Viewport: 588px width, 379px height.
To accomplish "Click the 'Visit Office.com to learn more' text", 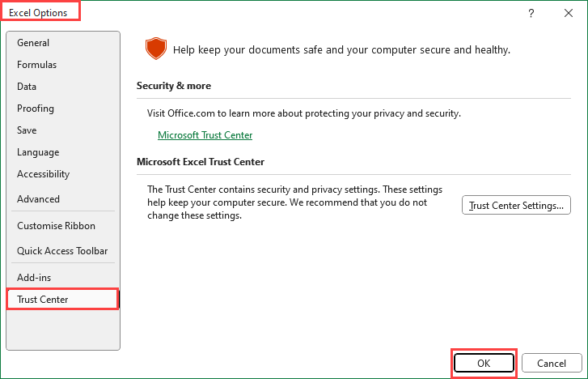I will (304, 113).
